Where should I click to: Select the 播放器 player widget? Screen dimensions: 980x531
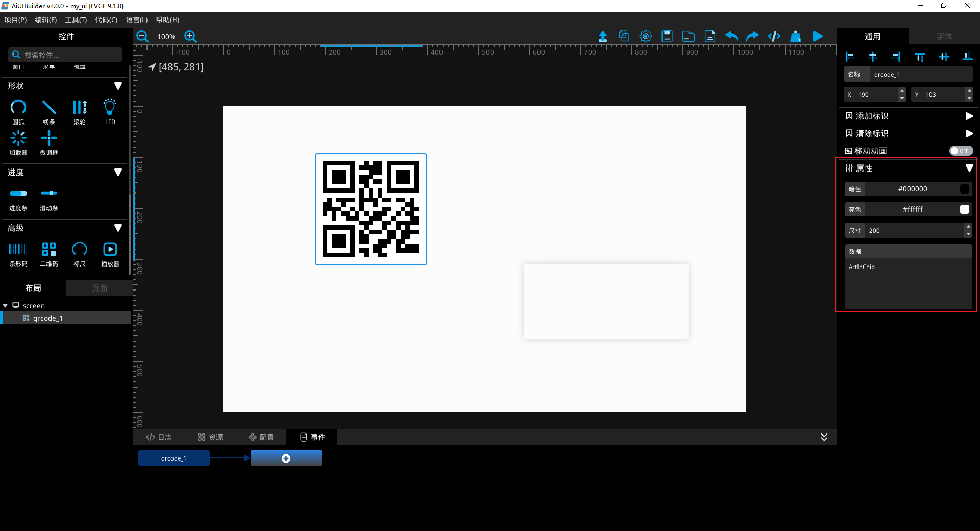[x=110, y=254]
